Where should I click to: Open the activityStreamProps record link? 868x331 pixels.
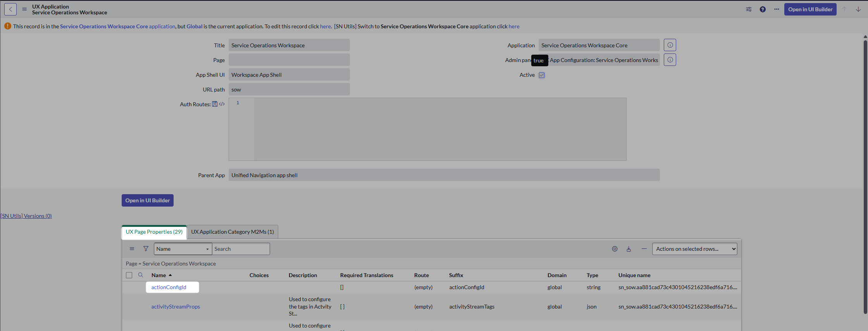click(176, 307)
